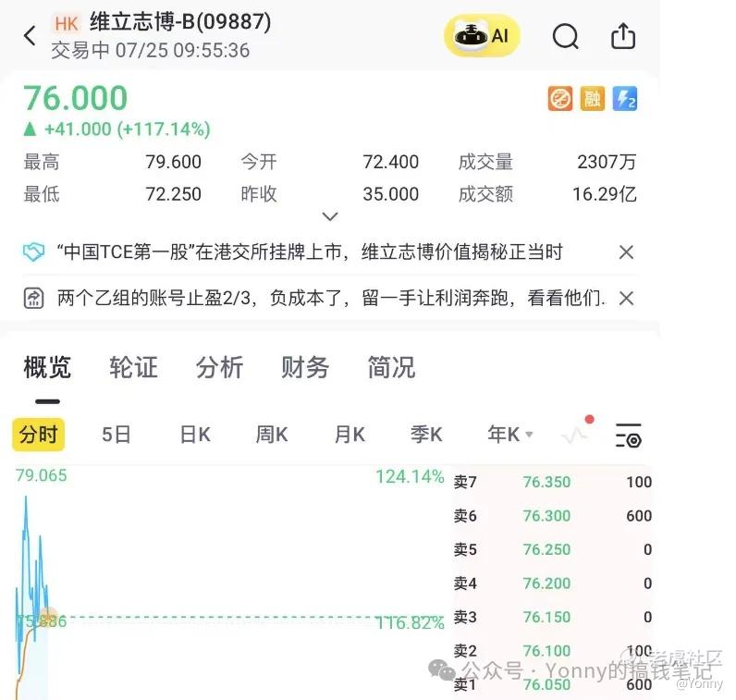
Task: Tap the chart-post icon beside community post
Action: (34, 298)
